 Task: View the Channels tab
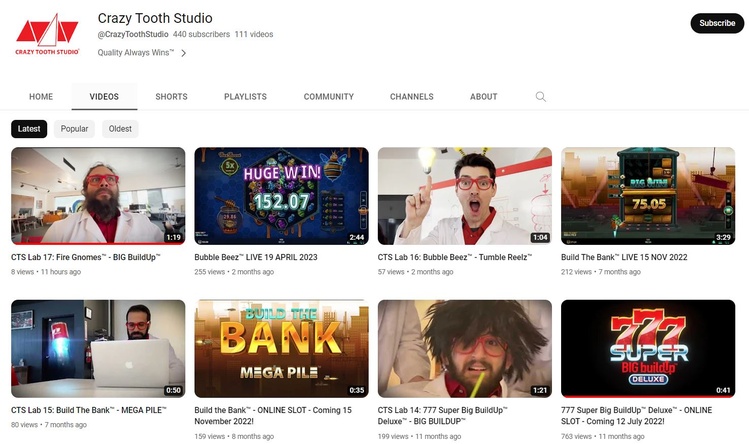pos(412,97)
